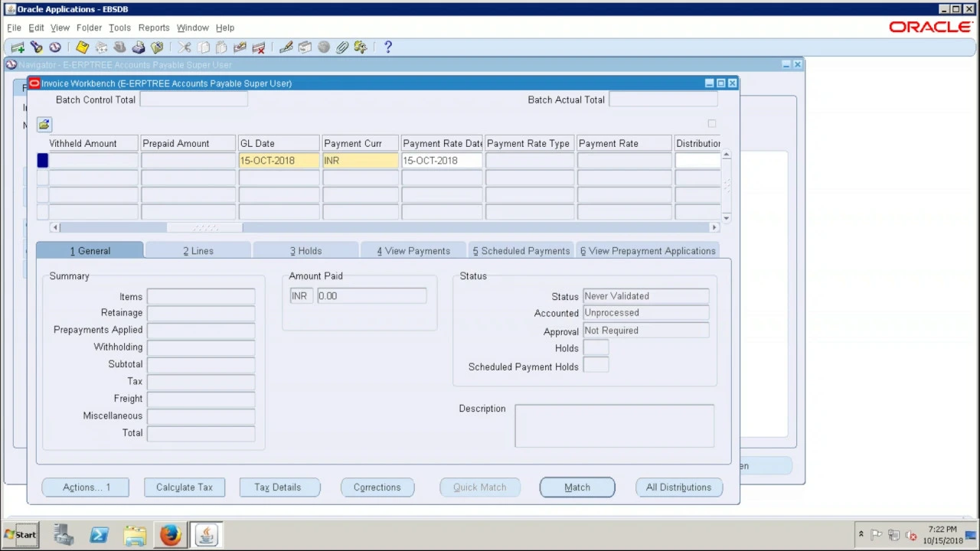Open PowerShell from the taskbar
Screen dimensions: 980x551
(99, 534)
